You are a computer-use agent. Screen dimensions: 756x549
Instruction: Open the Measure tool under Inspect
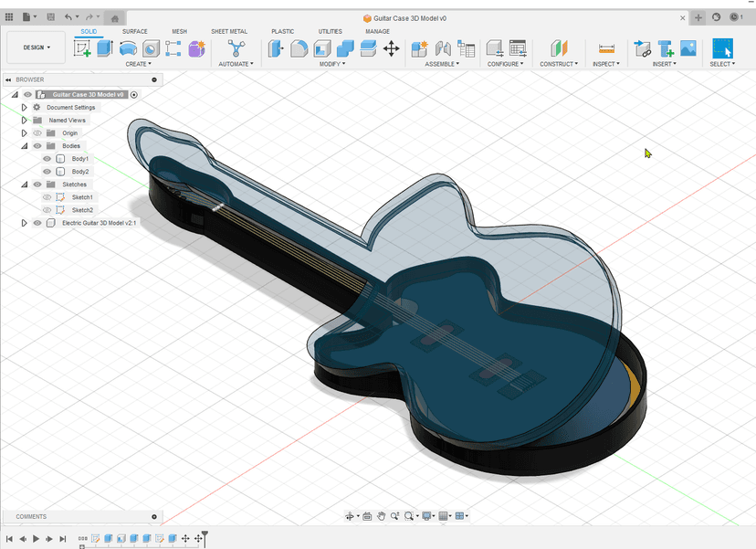[605, 48]
